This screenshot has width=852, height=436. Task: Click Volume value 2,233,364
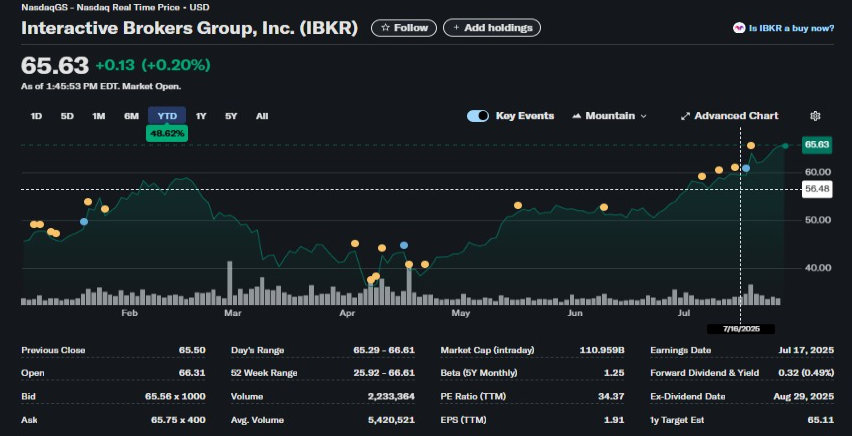coord(391,396)
